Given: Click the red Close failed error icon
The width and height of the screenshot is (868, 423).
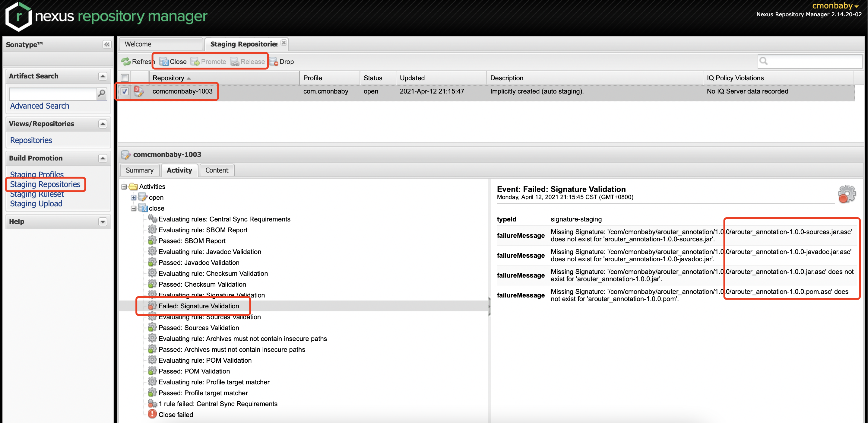Looking at the screenshot, I should point(152,414).
